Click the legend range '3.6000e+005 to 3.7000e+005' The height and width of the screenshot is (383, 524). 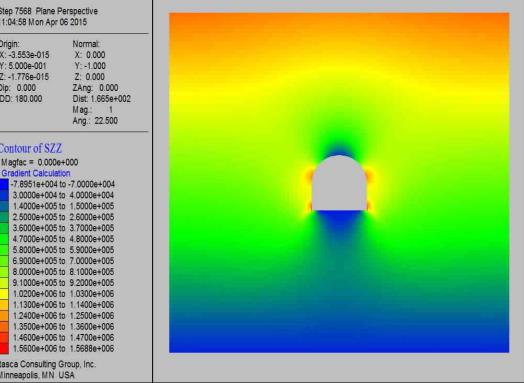63,228
